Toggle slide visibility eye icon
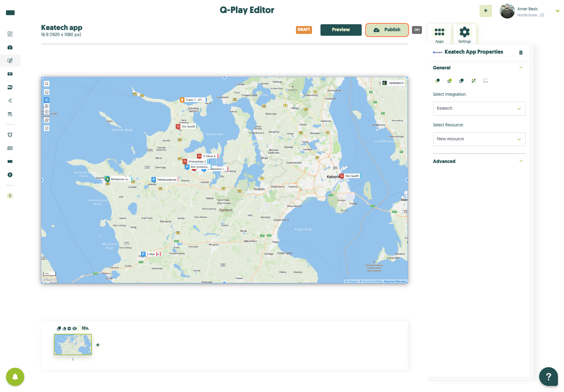Screen dimensions: 564x392 coord(75,329)
